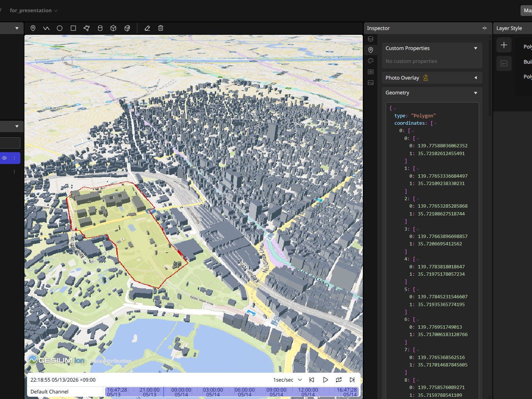Image resolution: width=532 pixels, height=399 pixels.
Task: Collapse the Geometry section
Action: coord(476,93)
